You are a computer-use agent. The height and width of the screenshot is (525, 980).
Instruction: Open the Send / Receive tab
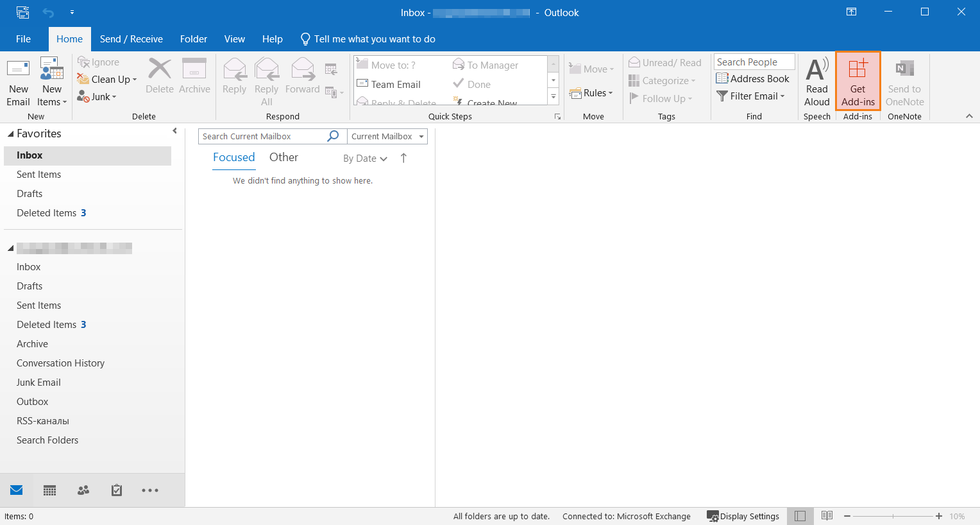click(131, 39)
